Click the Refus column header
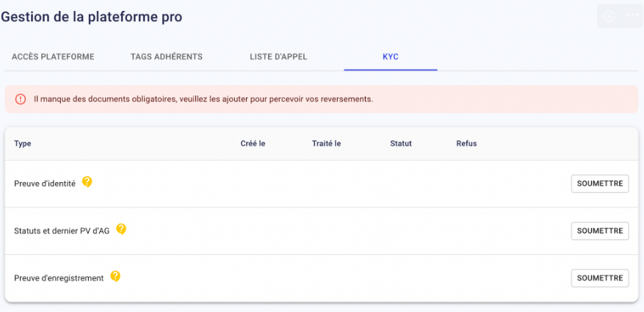The height and width of the screenshot is (312, 644). [x=466, y=144]
